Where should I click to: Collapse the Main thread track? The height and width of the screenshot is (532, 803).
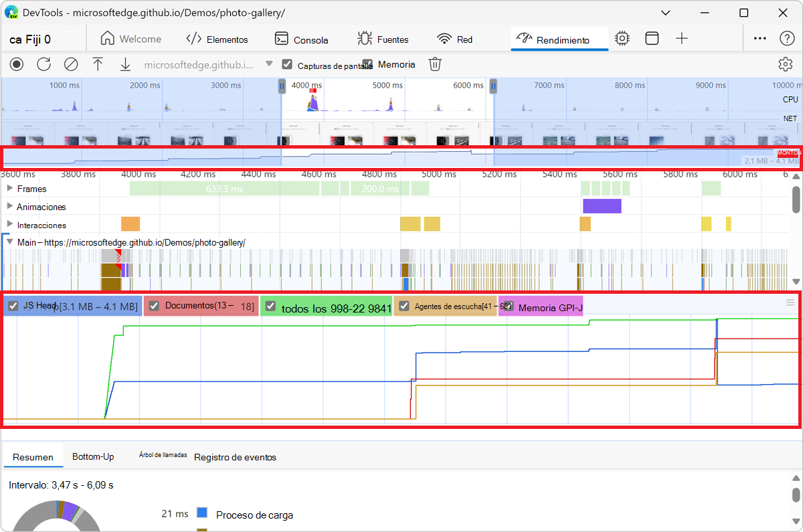click(x=9, y=242)
